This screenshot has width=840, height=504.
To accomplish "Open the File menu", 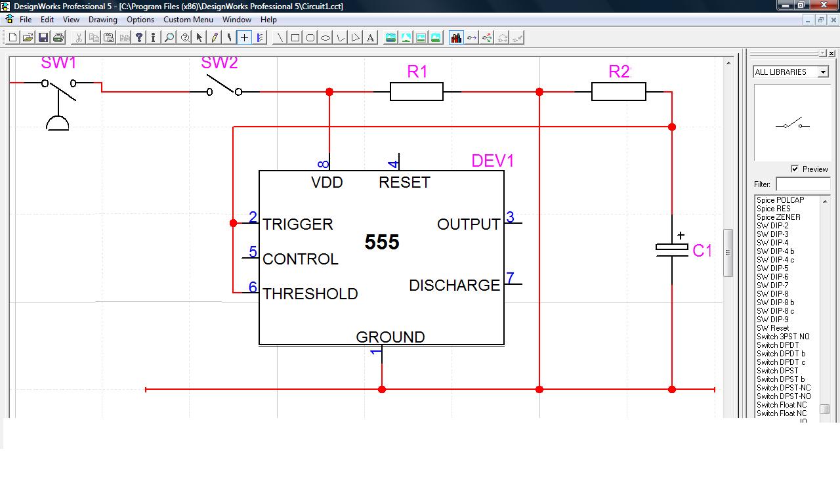I will [x=26, y=20].
